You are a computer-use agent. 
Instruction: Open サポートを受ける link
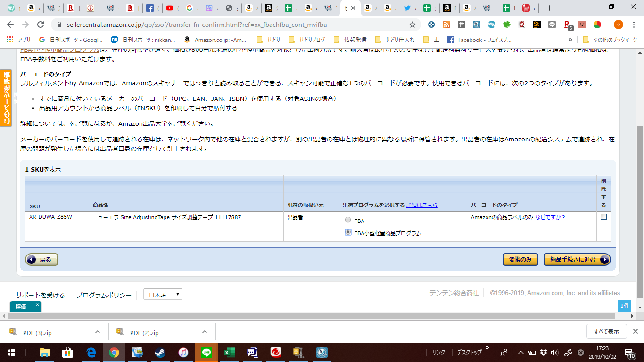click(x=40, y=295)
